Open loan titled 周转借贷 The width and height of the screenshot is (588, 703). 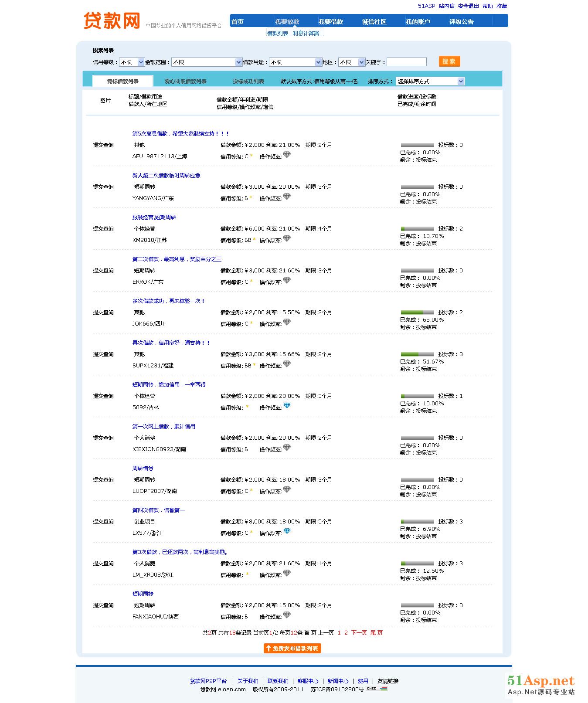[x=143, y=469]
